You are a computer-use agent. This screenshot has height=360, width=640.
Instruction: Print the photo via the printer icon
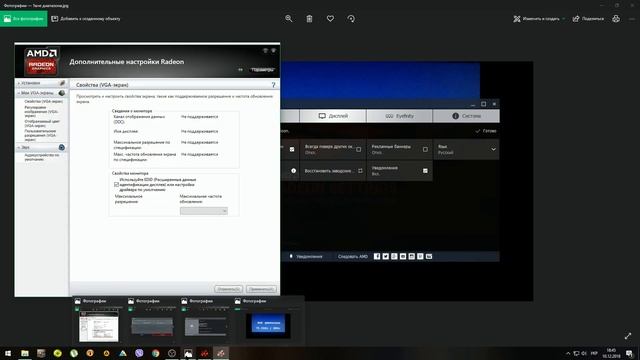point(616,19)
